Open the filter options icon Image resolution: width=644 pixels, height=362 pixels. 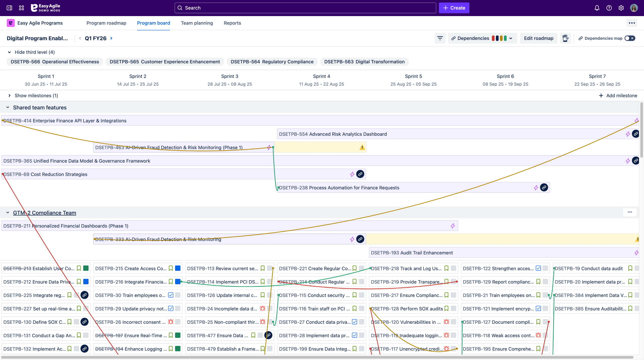coord(440,38)
